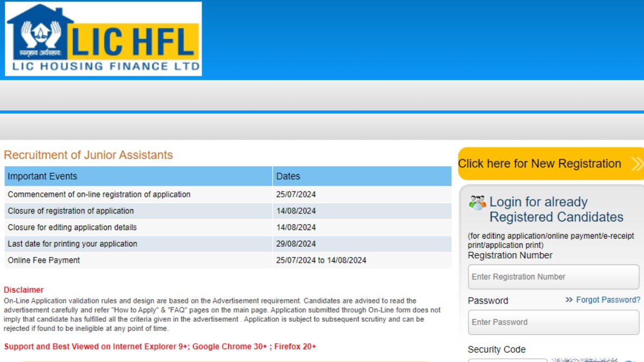Open Click here for New Registration
The width and height of the screenshot is (644, 362).
tap(551, 164)
